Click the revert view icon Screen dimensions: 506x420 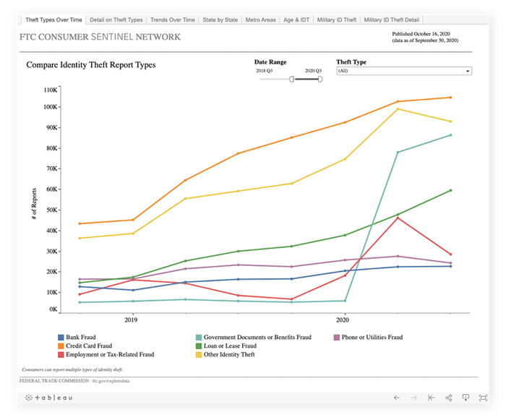point(432,398)
